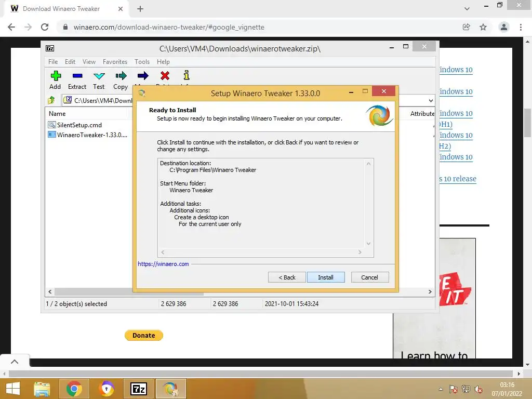532x399 pixels.
Task: Click the 7-Zip horizontal scrollbar right arrow
Action: pyautogui.click(x=430, y=292)
